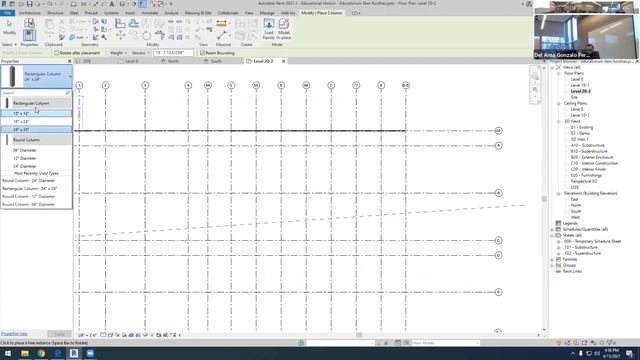Switch to the Architecture ribbon tab
This screenshot has width=640, height=360.
coord(30,13)
